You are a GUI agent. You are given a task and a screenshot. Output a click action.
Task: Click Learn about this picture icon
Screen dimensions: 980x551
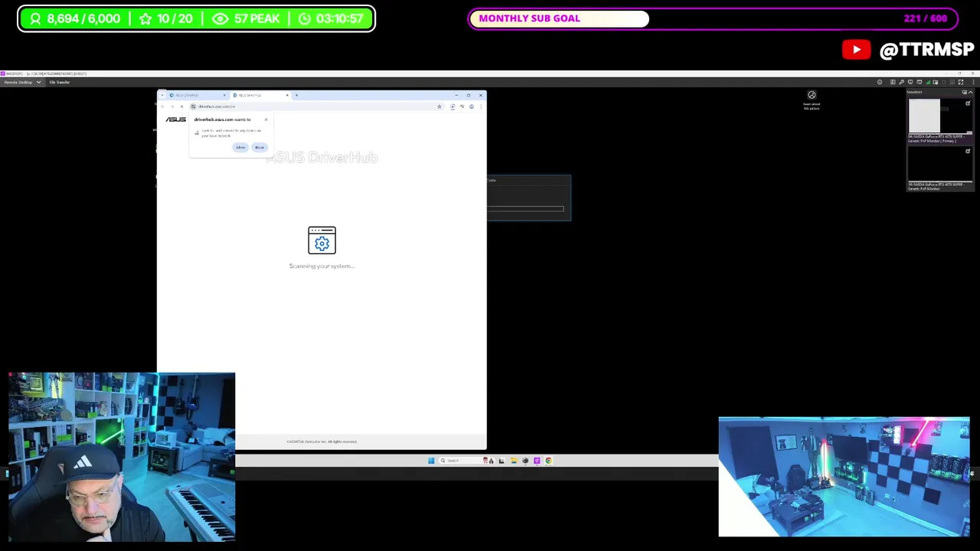pyautogui.click(x=812, y=95)
